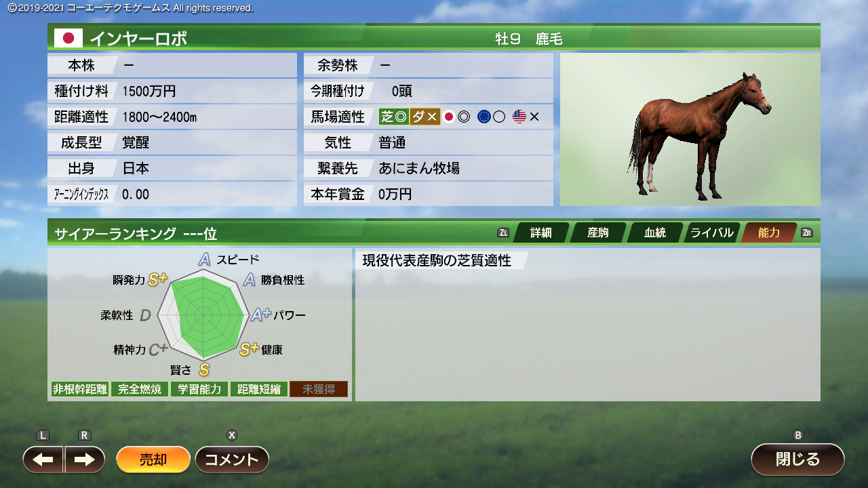Screen dimensions: 868x488
Task: Click the B button indicator above 閉じる
Action: tap(797, 435)
